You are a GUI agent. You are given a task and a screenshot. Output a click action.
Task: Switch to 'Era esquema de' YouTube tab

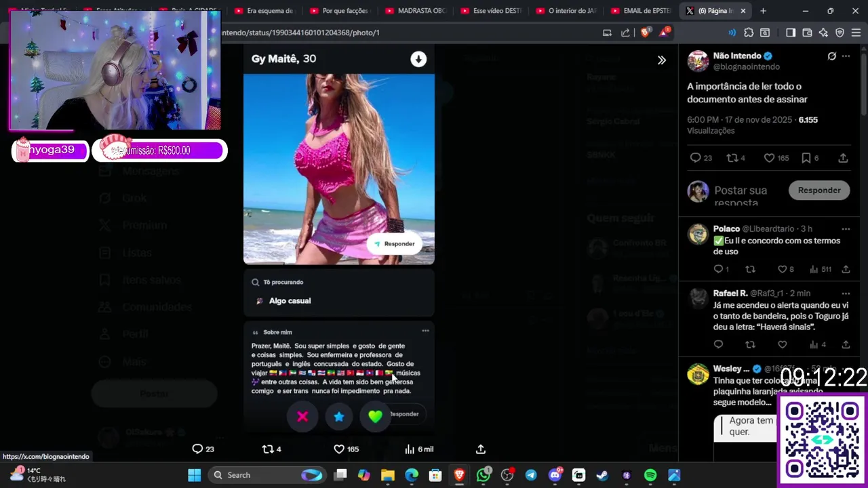pyautogui.click(x=264, y=11)
